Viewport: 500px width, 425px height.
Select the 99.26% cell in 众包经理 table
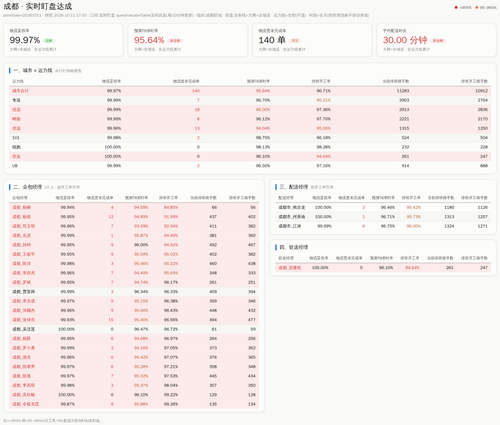[171, 404]
